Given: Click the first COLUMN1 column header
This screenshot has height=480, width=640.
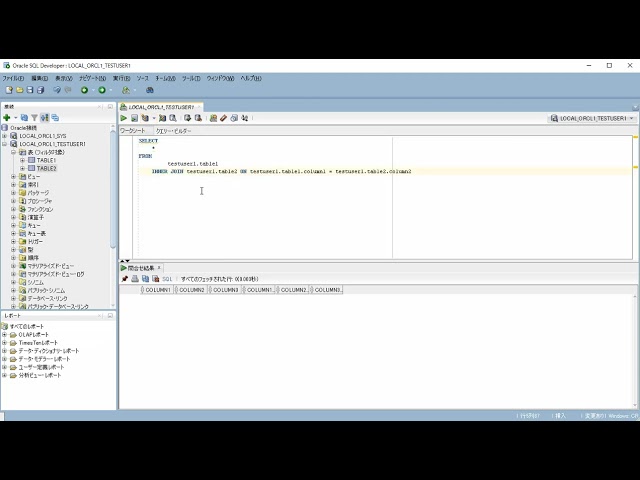Looking at the screenshot, I should click(157, 290).
